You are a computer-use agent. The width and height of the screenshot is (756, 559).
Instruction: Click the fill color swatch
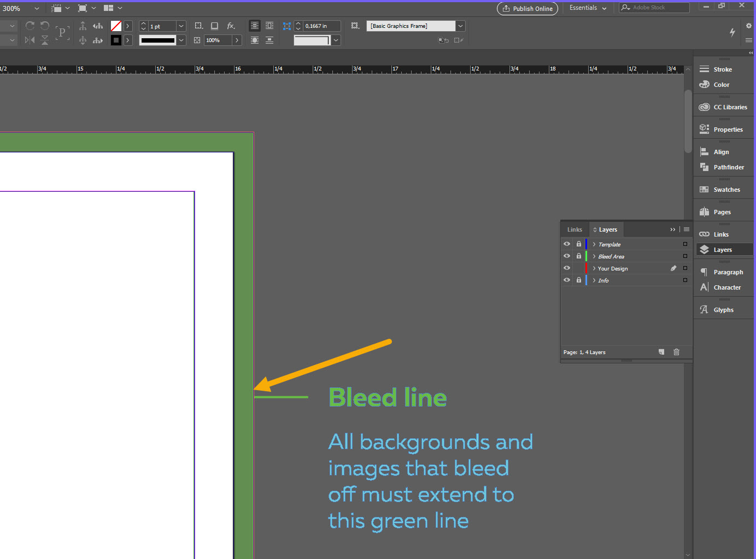coord(116,26)
